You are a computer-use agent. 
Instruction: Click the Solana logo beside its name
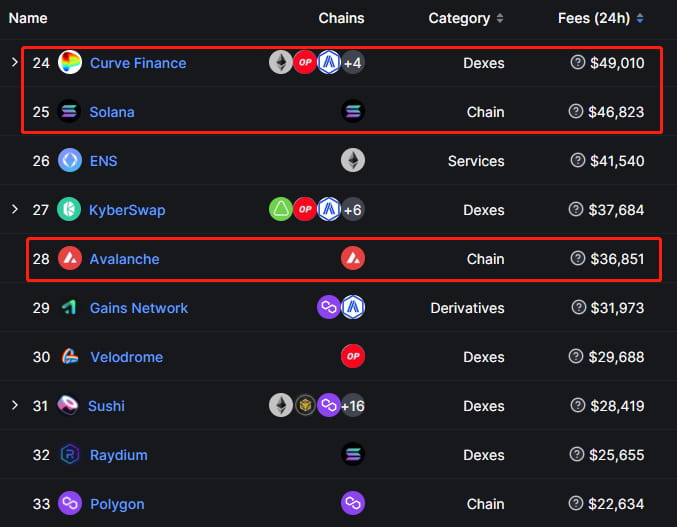pyautogui.click(x=70, y=112)
